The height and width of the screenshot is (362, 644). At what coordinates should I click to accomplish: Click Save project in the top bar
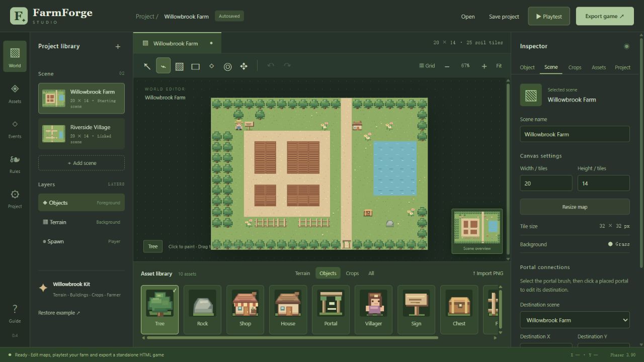(504, 17)
